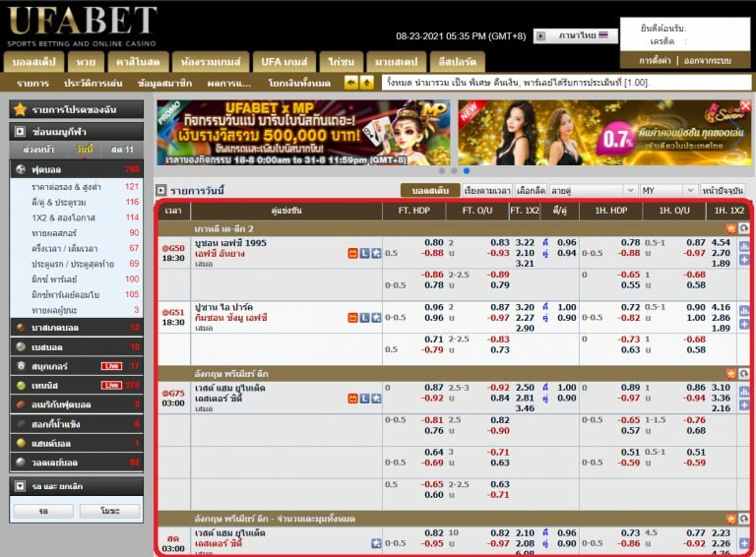Switch to the อีสปอร์ต tab
Viewport: 756px width, 557px height.
point(458,62)
